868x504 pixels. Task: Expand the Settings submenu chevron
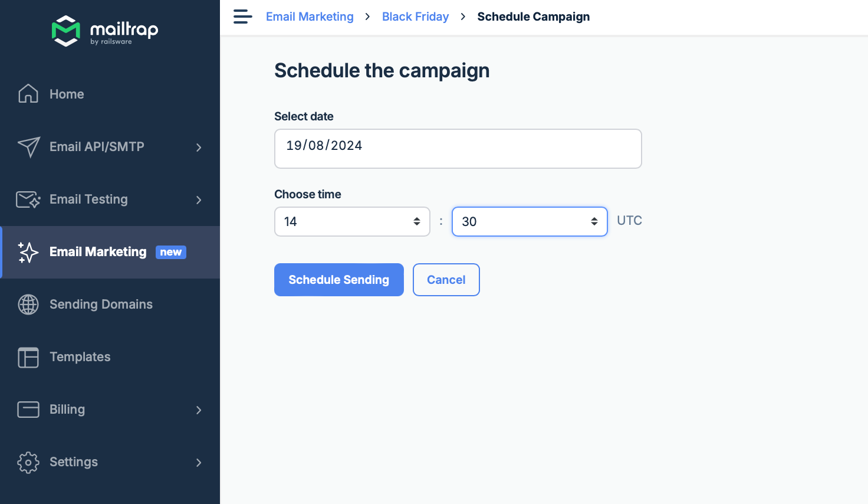tap(199, 463)
